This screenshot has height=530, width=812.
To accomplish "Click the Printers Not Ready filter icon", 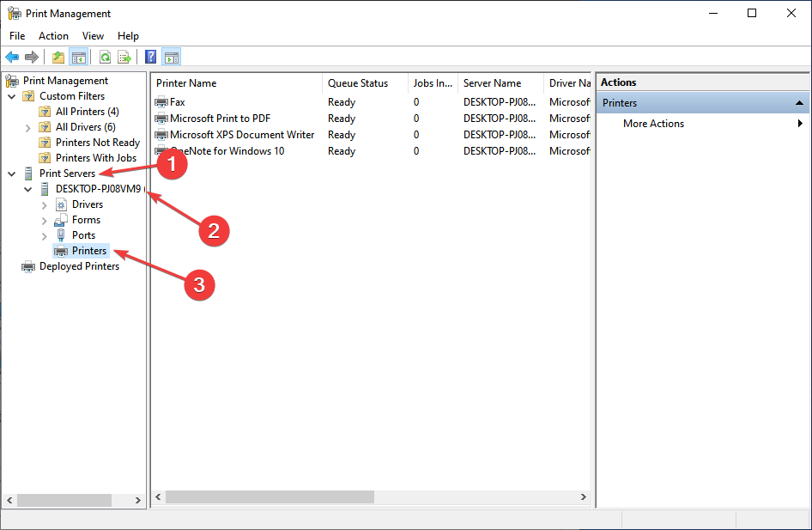I will click(x=45, y=143).
